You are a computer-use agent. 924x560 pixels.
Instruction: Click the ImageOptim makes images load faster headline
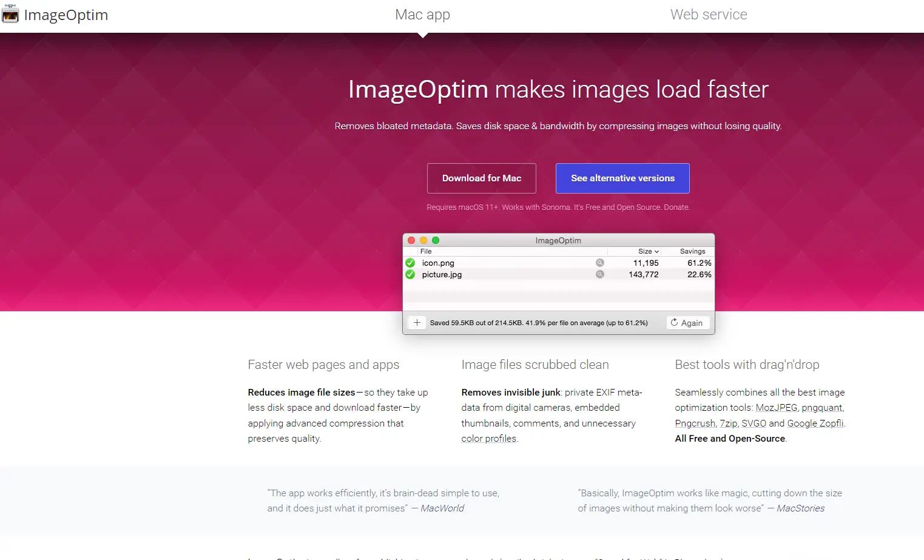558,90
